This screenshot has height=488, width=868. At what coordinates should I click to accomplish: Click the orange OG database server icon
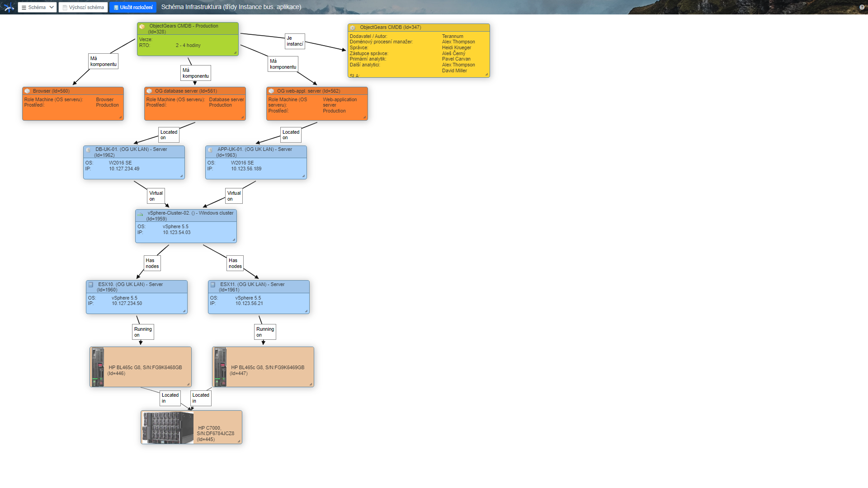(x=149, y=90)
